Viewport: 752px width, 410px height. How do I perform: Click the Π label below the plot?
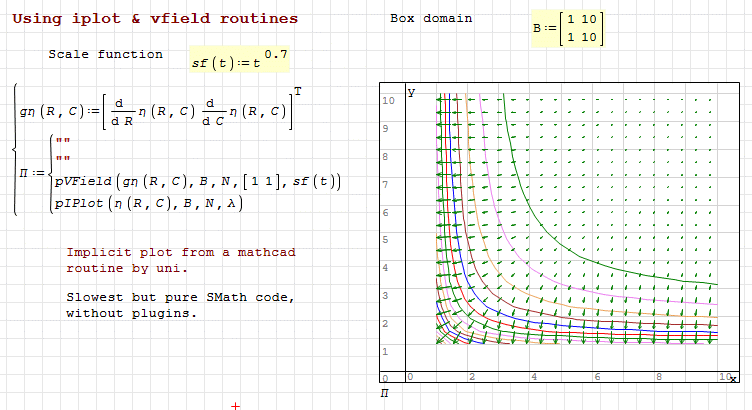pos(384,396)
